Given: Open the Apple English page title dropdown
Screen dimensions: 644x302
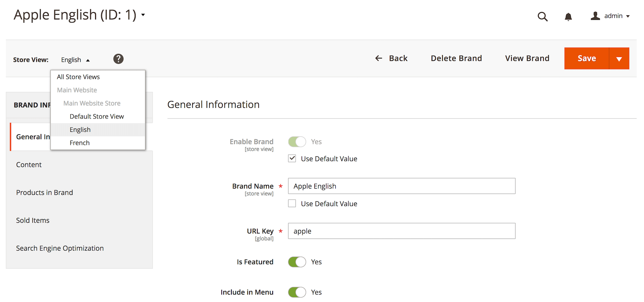Looking at the screenshot, I should [x=143, y=15].
